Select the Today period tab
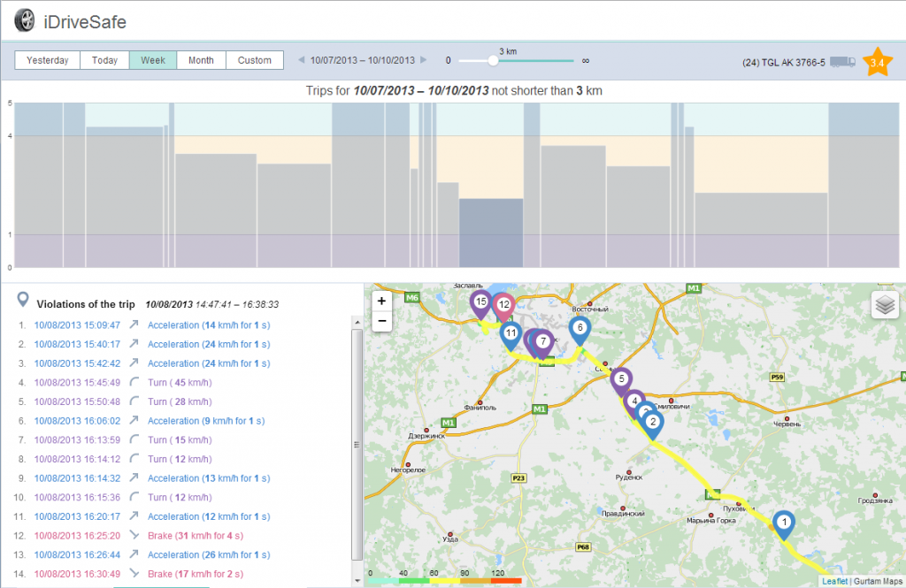The image size is (906, 588). coord(104,60)
